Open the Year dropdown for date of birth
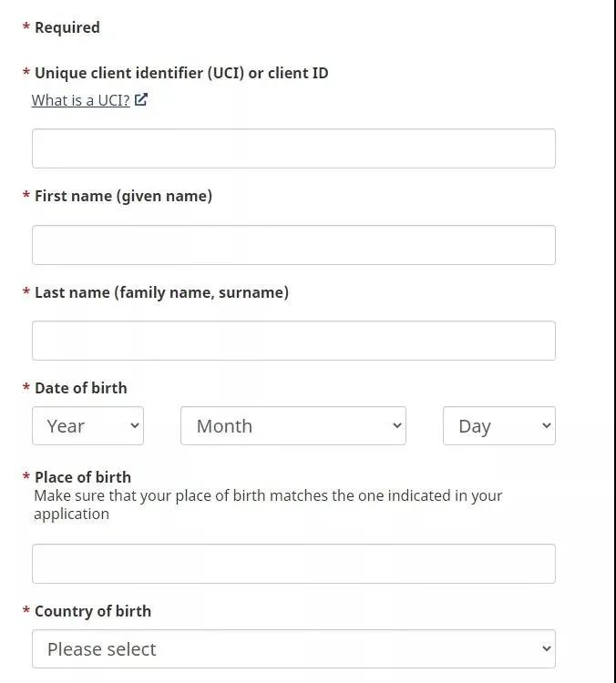 click(x=87, y=426)
